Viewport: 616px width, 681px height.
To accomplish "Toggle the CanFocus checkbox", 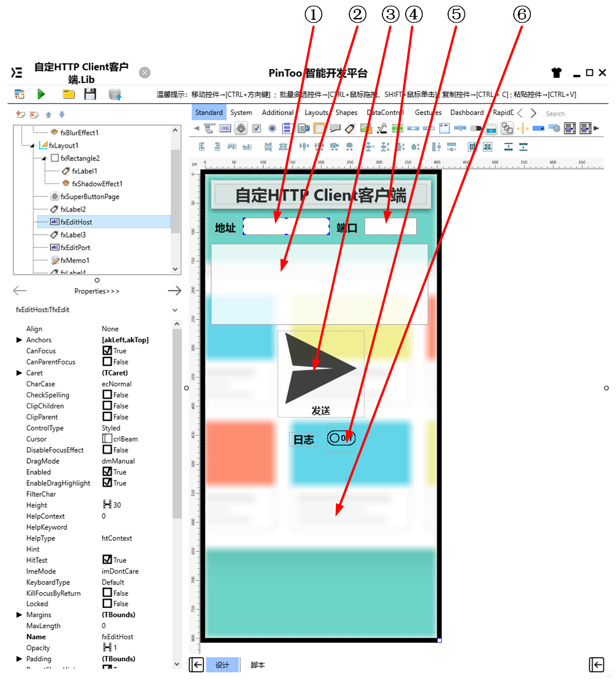I will [x=107, y=350].
